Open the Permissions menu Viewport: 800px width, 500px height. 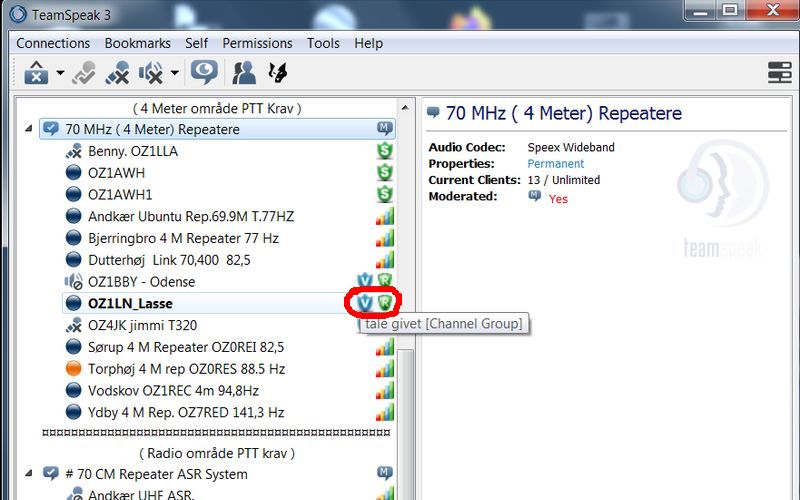click(258, 43)
